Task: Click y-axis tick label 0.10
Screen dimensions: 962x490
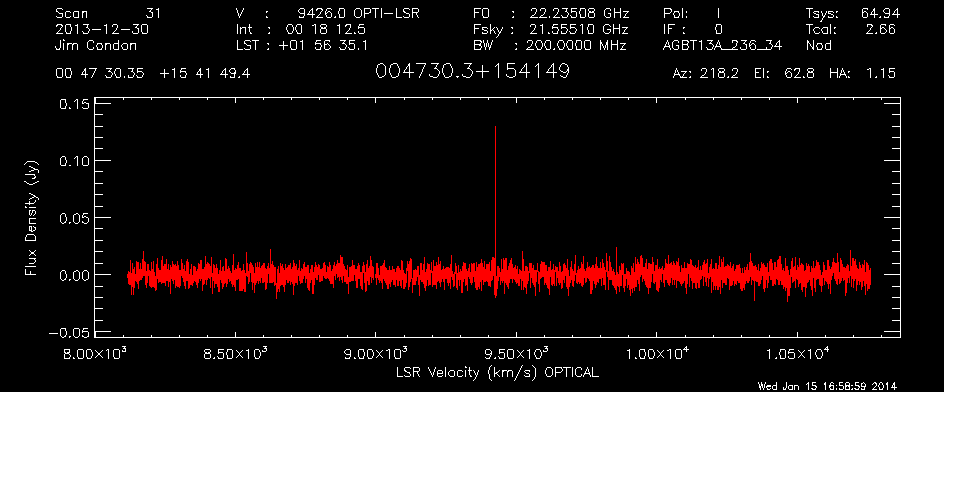Action: pos(74,161)
